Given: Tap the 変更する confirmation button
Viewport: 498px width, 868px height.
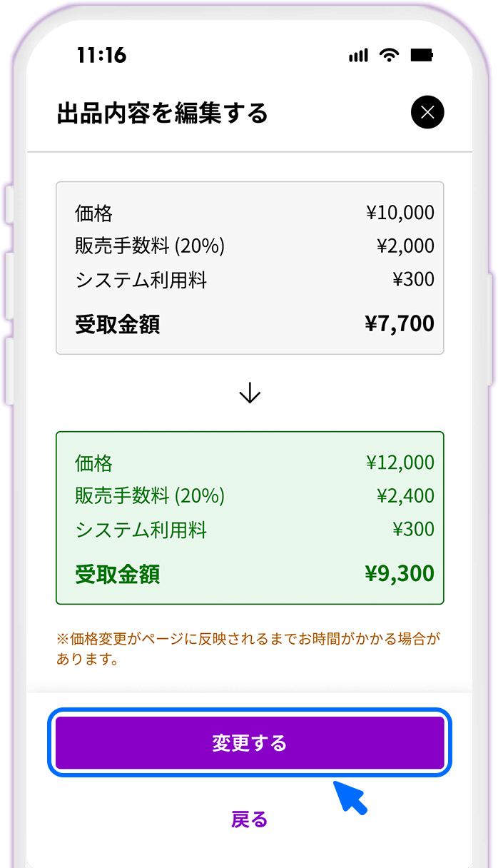Looking at the screenshot, I should coord(249,742).
